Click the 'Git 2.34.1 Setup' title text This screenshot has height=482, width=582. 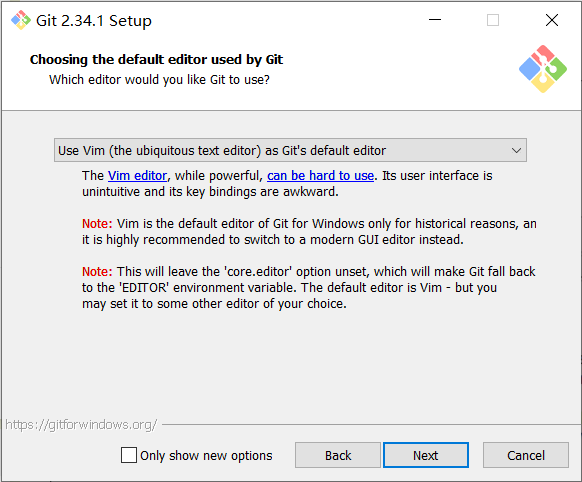(x=94, y=21)
